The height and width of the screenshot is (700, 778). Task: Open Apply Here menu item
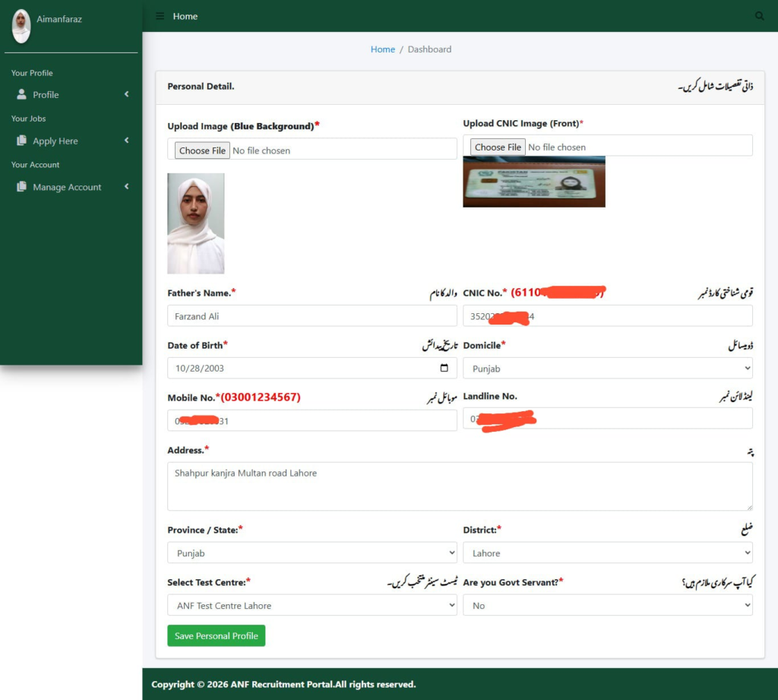point(55,141)
